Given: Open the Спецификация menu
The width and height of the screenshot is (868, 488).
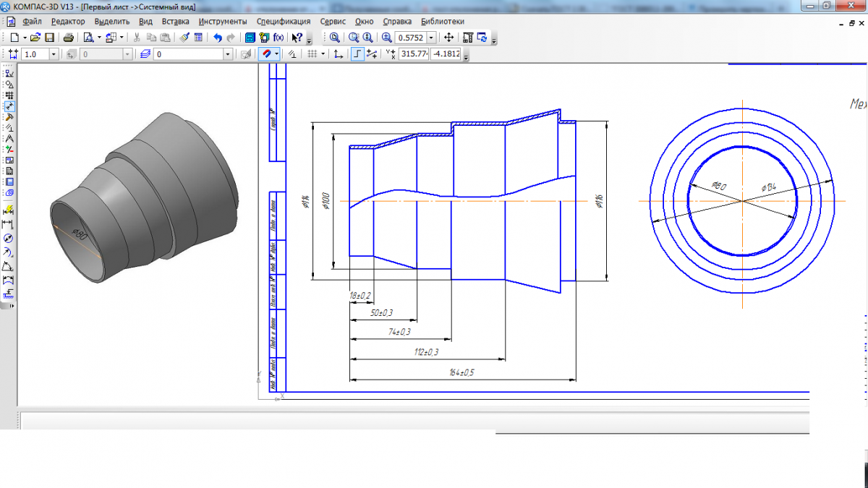Looking at the screenshot, I should tap(284, 22).
